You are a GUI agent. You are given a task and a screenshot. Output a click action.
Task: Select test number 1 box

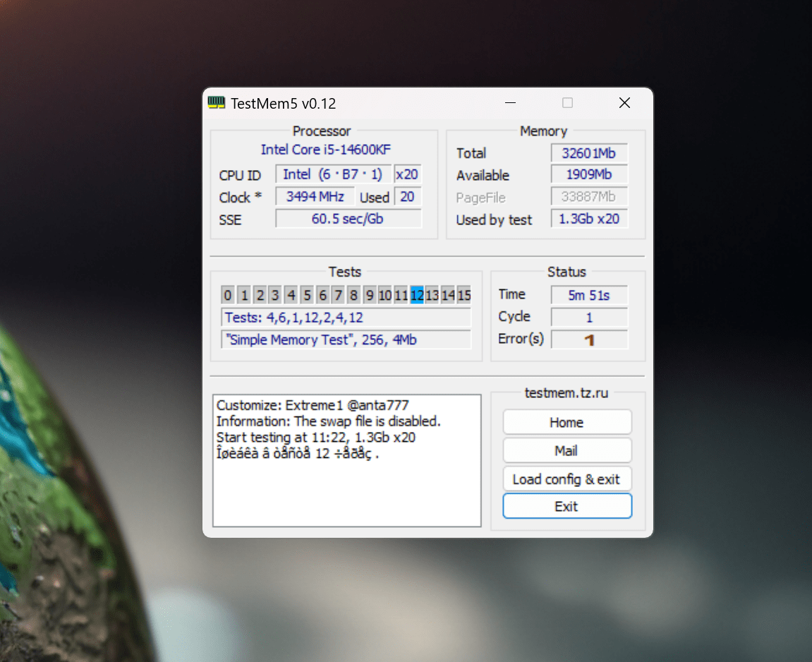(x=244, y=295)
